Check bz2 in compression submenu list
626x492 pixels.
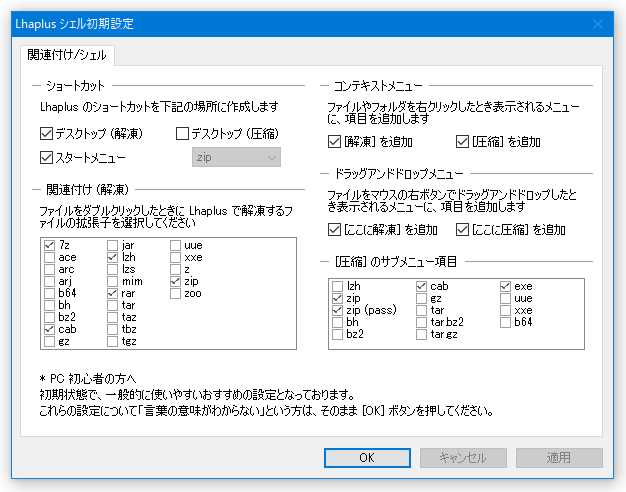(x=337, y=334)
